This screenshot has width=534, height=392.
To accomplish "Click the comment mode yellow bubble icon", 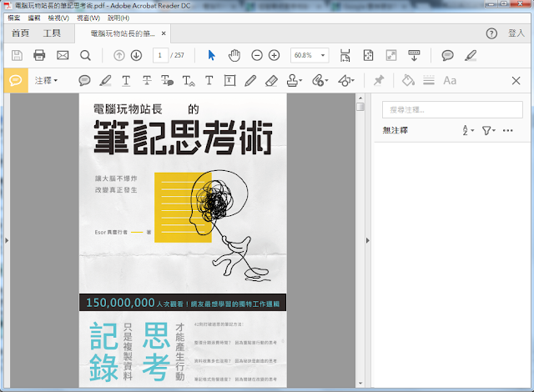I will point(16,81).
